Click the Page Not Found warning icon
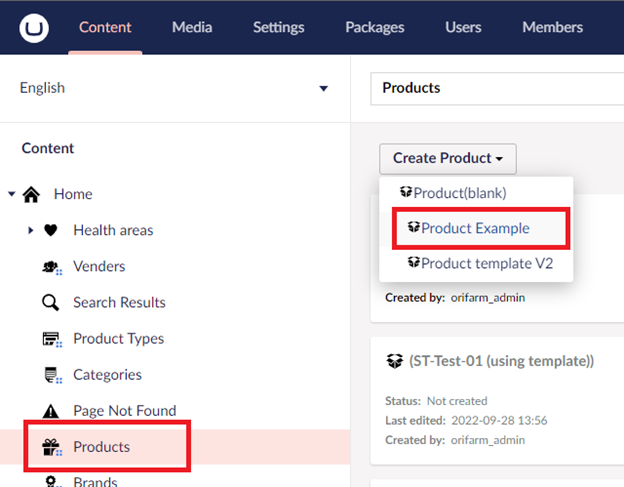 click(51, 411)
